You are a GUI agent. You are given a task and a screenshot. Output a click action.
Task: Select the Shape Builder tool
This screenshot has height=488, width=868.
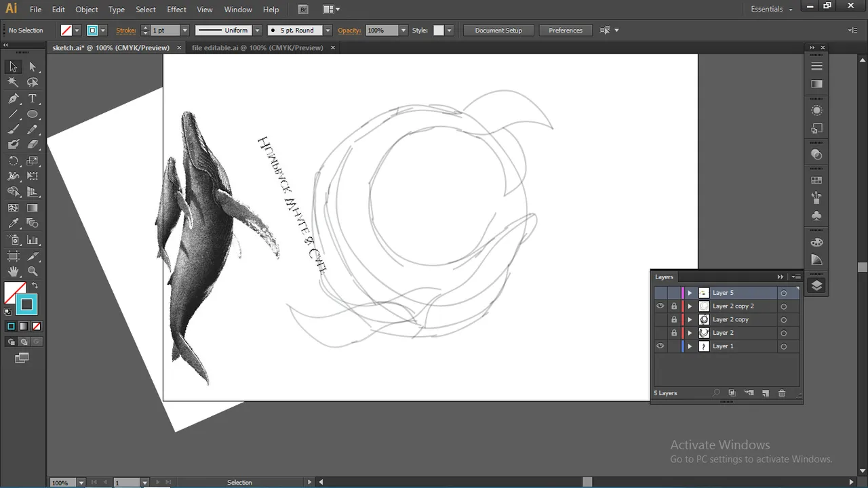pos(13,192)
